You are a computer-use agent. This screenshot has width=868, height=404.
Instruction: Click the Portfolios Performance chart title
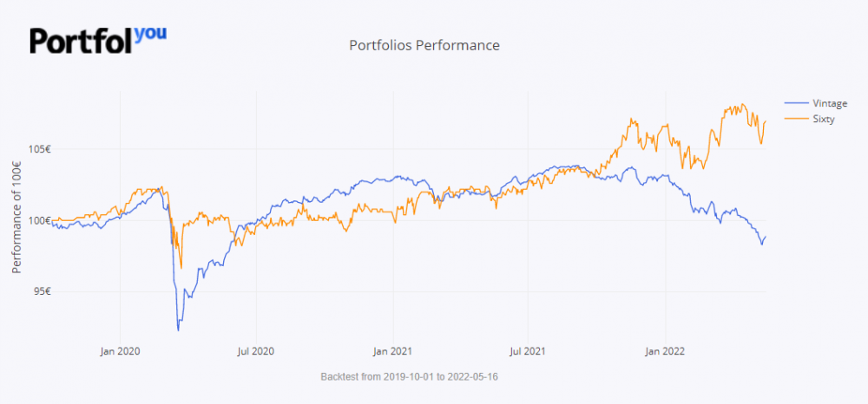(424, 45)
